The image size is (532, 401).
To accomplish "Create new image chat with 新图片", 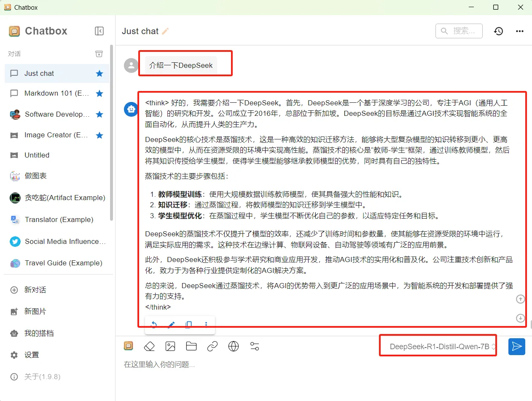I will [x=57, y=311].
